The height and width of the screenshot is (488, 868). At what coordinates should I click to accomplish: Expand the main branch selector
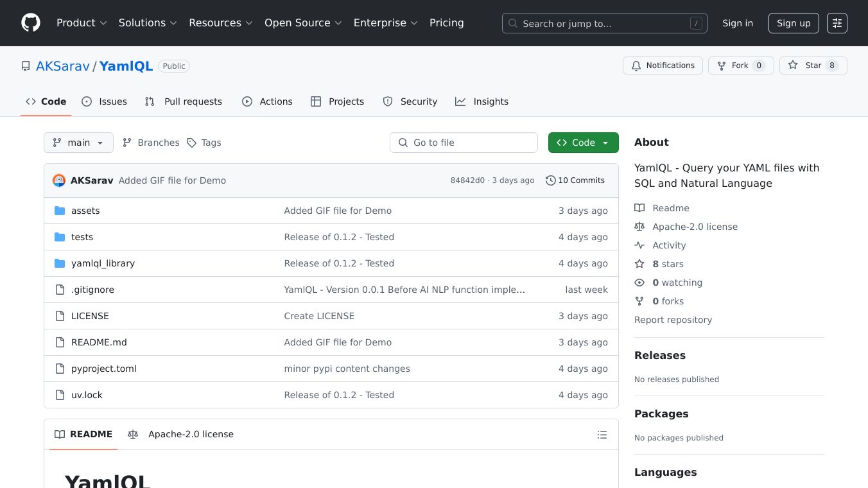78,143
